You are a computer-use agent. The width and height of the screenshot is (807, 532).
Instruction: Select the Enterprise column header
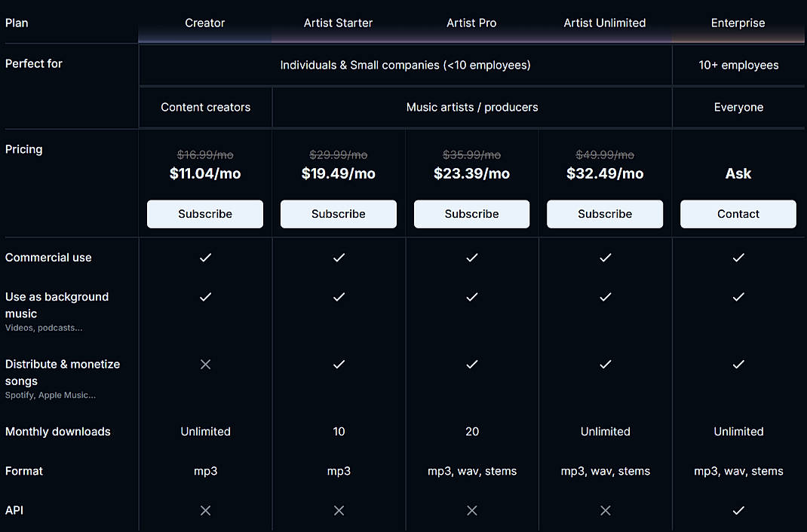tap(738, 23)
